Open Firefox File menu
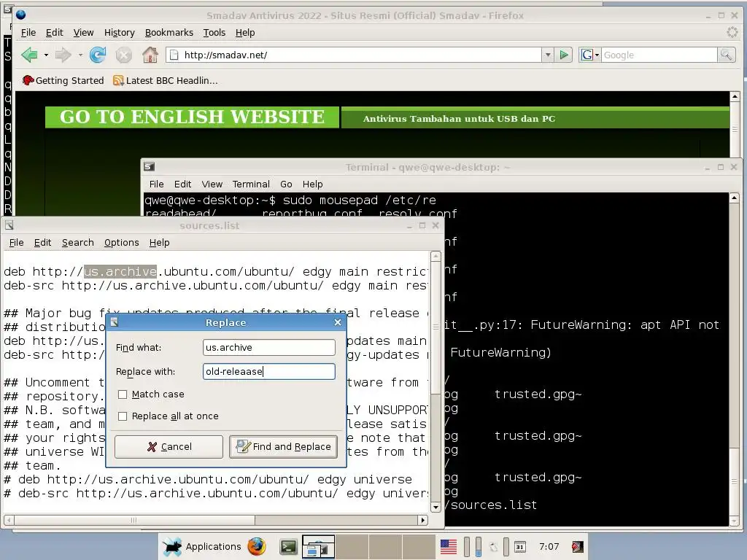This screenshot has width=747, height=560. coord(28,32)
